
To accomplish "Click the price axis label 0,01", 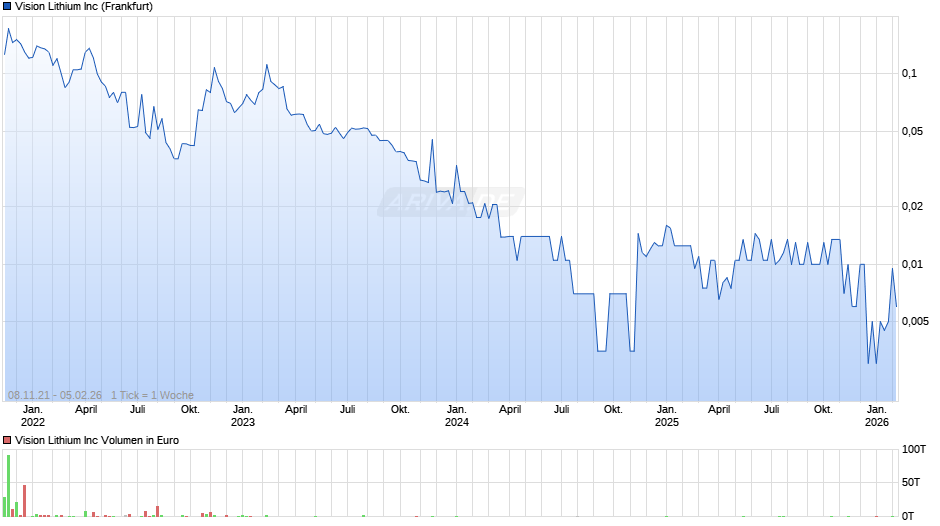I will coord(912,264).
